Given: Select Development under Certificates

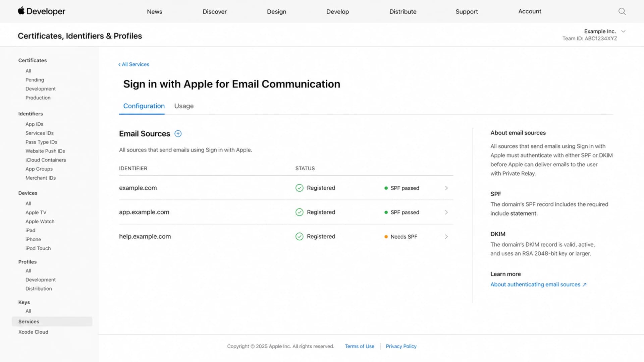Looking at the screenshot, I should [x=41, y=89].
